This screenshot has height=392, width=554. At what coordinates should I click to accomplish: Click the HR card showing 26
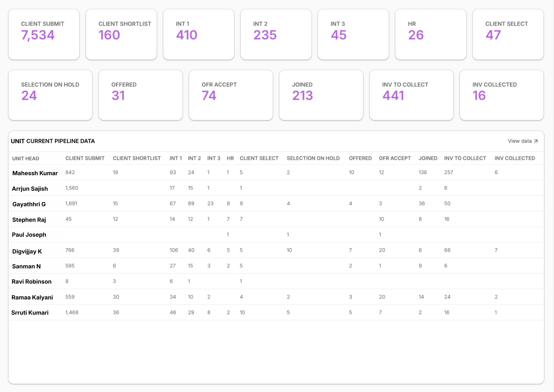tap(431, 34)
